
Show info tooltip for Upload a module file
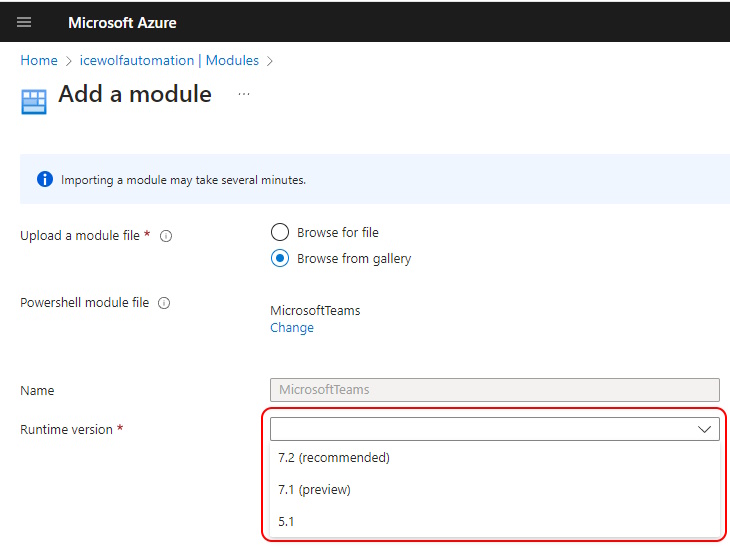[166, 236]
